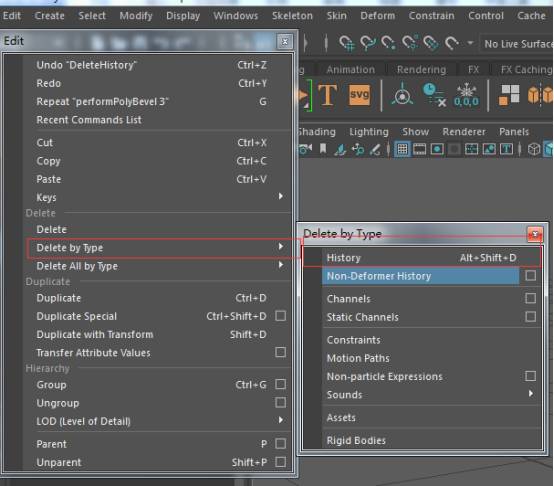The height and width of the screenshot is (486, 554).
Task: Click the Delete History clock icon
Action: tap(434, 95)
